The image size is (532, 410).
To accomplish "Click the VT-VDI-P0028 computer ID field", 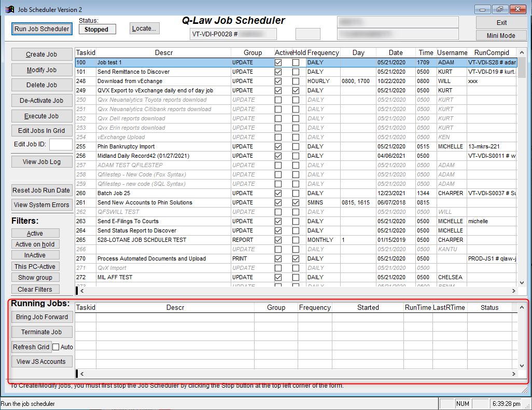I will (x=233, y=34).
